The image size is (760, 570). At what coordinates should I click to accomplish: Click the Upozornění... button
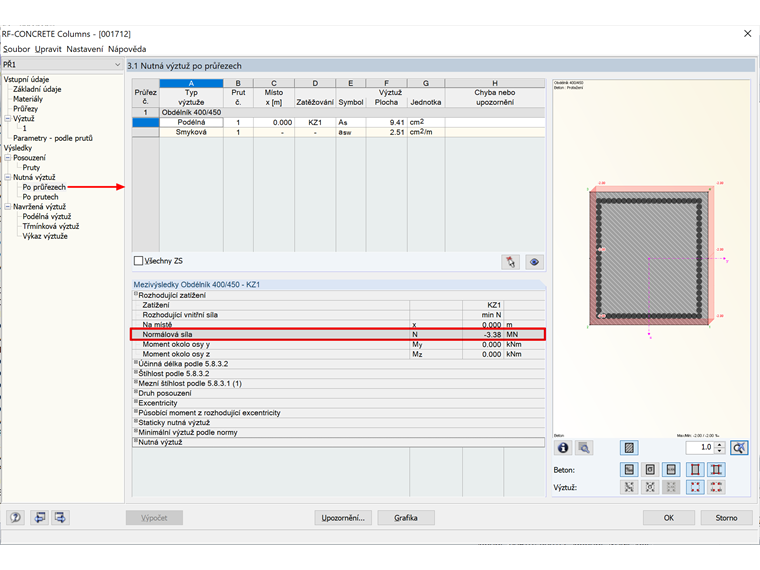click(343, 518)
